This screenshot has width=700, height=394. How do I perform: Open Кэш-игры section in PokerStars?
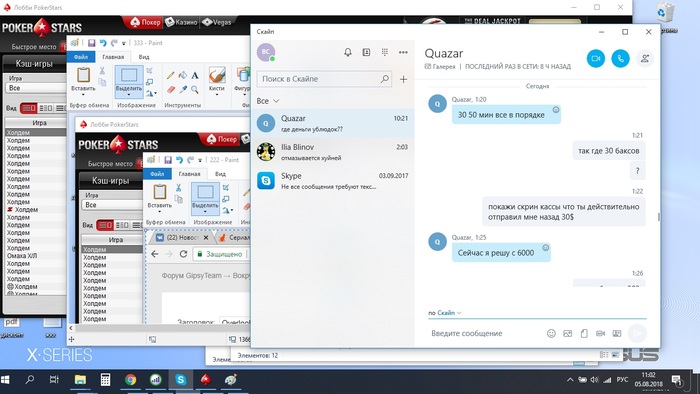[34, 64]
